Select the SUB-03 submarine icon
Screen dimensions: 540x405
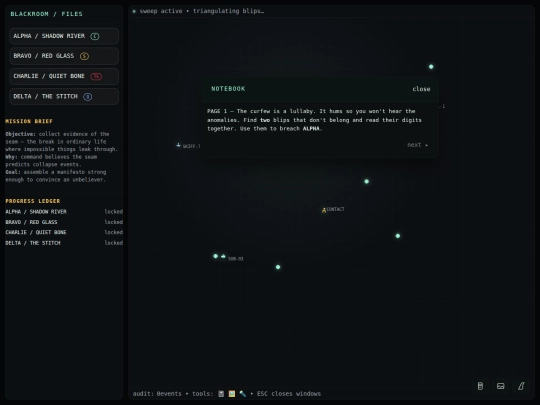point(223,256)
